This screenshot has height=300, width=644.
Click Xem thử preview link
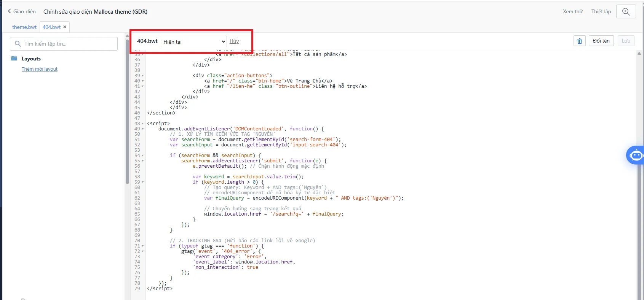pyautogui.click(x=573, y=11)
